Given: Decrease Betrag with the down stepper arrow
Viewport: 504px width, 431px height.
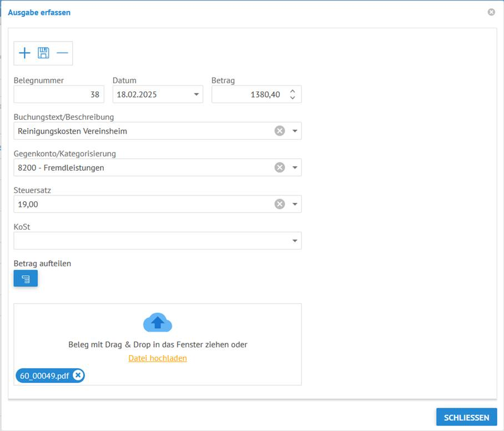Looking at the screenshot, I should pyautogui.click(x=293, y=98).
